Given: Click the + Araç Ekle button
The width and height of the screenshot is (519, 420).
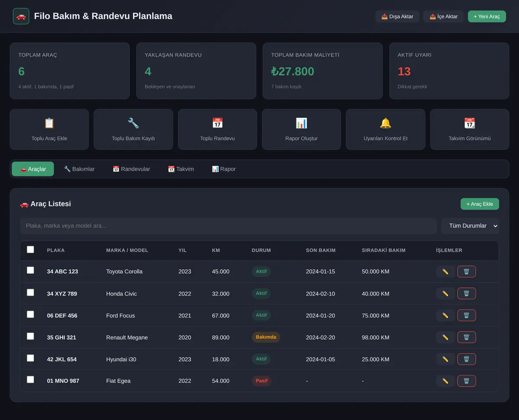Looking at the screenshot, I should tap(480, 204).
